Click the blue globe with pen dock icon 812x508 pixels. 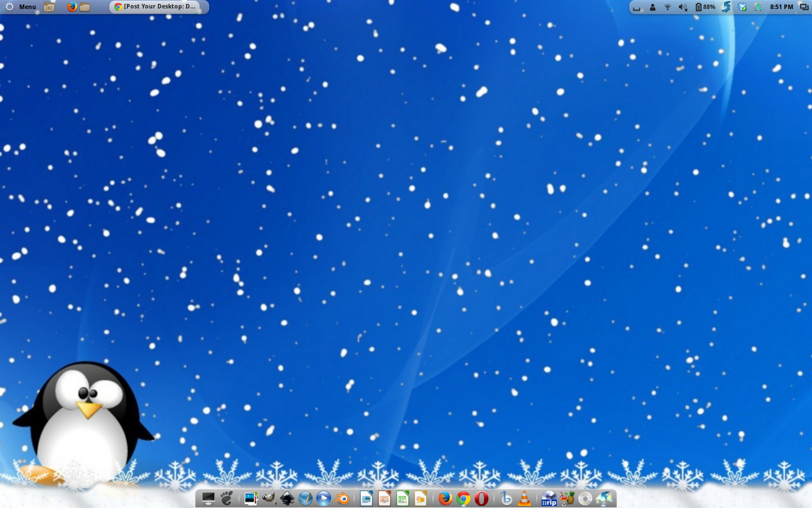click(305, 498)
